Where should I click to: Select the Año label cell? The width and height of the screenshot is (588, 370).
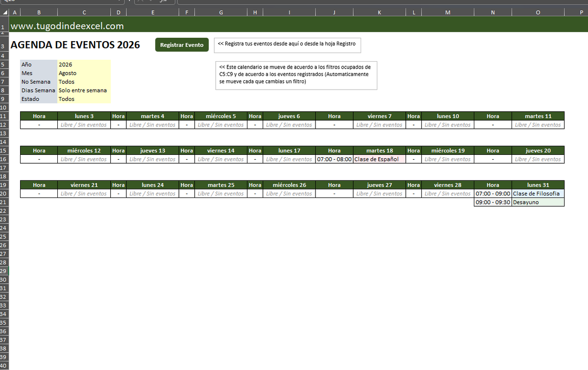(x=39, y=64)
